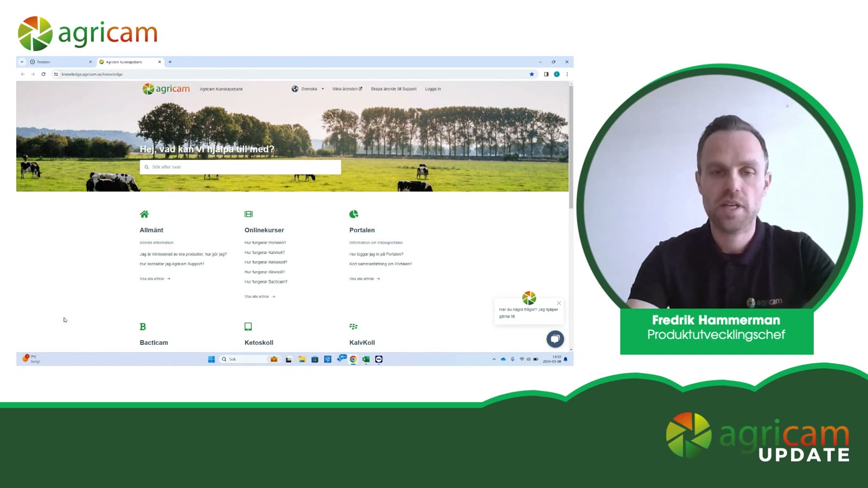Open 'Hur fungerar Klövkoll?' link

coord(265,272)
